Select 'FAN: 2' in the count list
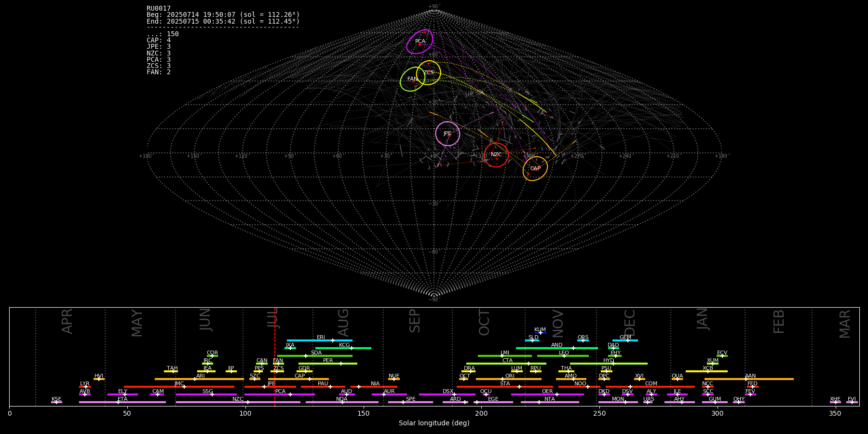 [159, 72]
